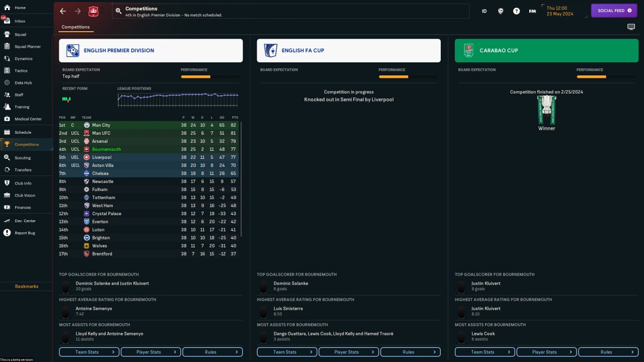This screenshot has width=644, height=362.
Task: Click the FA Cup performance bar
Action: (408, 77)
